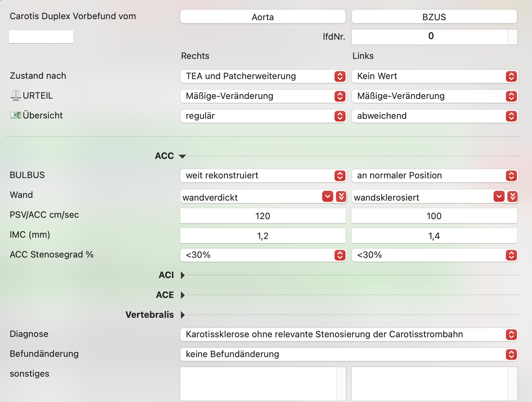Click the map icon beside Übersicht

[x=16, y=115]
